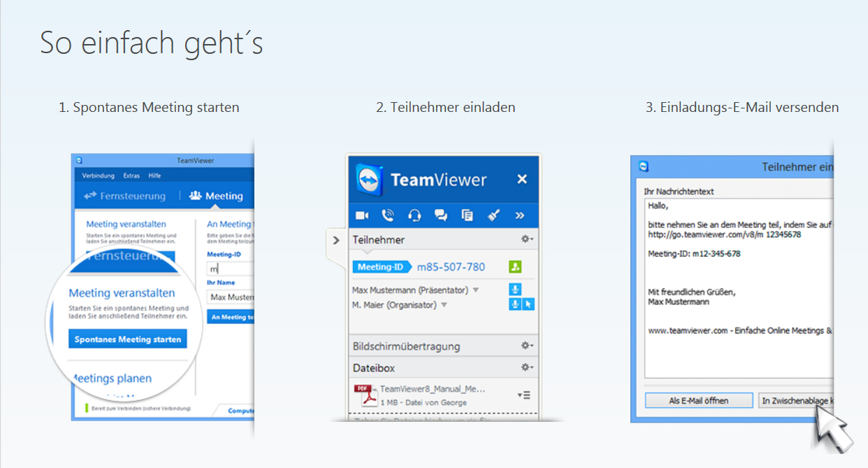Click the green invite participant icon
The width and height of the screenshot is (868, 468).
pyautogui.click(x=515, y=267)
